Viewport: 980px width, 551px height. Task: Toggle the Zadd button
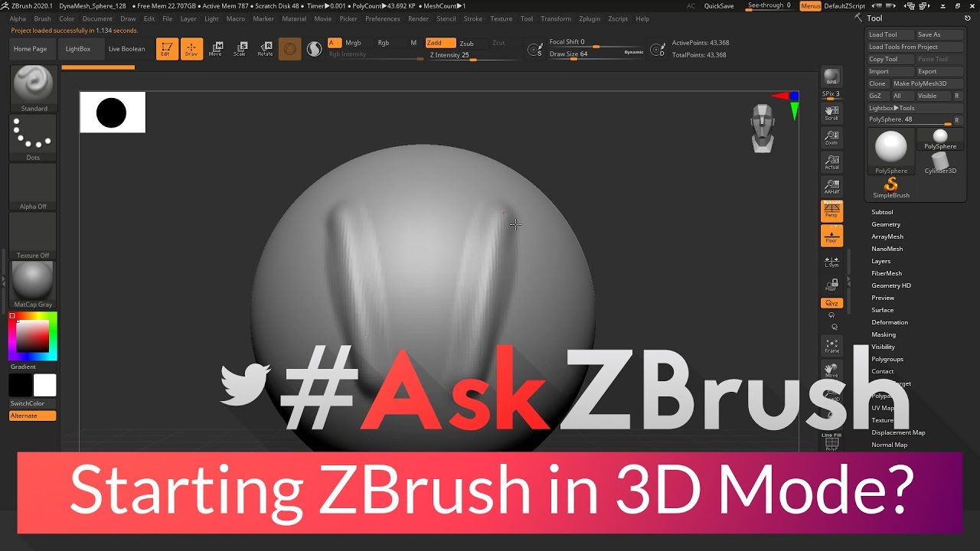[440, 43]
